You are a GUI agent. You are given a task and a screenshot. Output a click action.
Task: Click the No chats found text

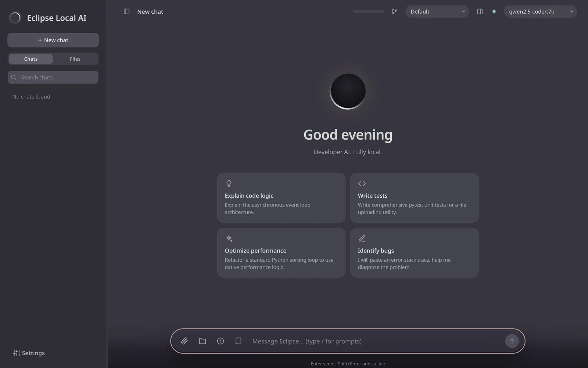32,97
